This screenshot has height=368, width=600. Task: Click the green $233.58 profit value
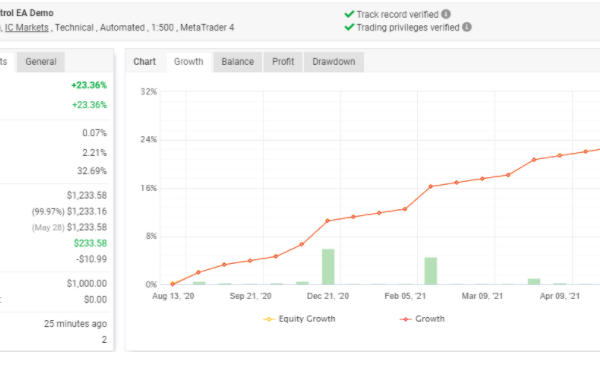point(90,243)
